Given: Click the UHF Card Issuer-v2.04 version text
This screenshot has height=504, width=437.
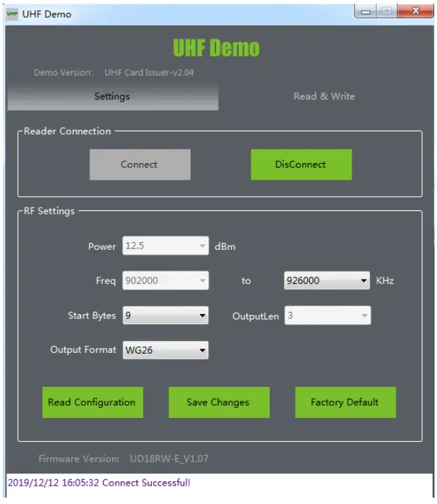Looking at the screenshot, I should pos(149,73).
